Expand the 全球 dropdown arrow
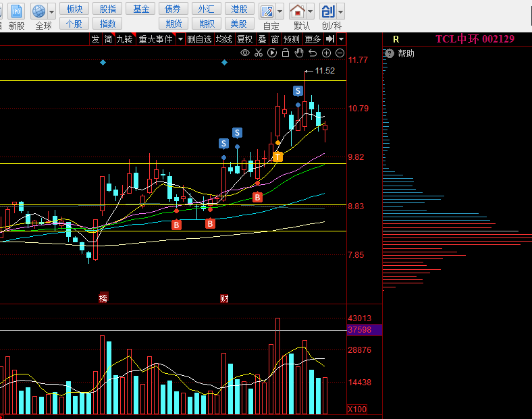 point(51,12)
